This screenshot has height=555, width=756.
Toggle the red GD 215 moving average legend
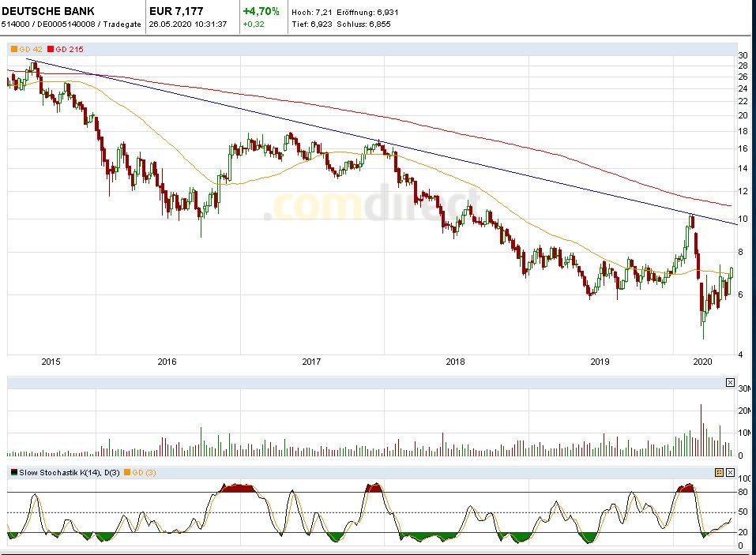click(x=69, y=49)
